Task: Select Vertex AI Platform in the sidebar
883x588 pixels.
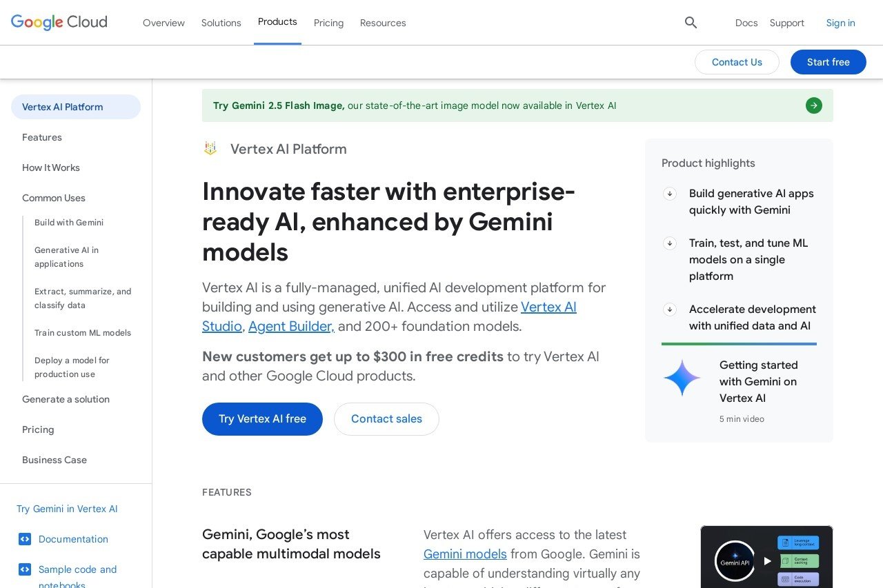Action: pyautogui.click(x=76, y=107)
